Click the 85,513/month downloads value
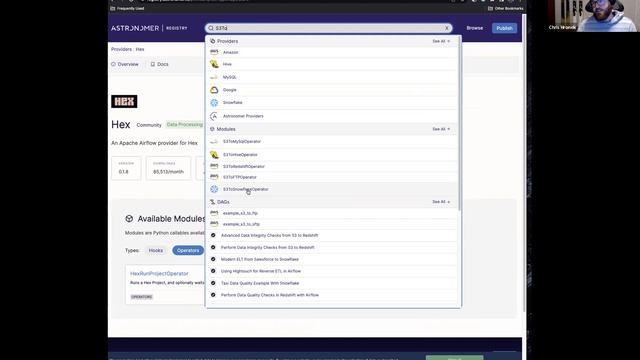This screenshot has height=360, width=640. coord(168,172)
